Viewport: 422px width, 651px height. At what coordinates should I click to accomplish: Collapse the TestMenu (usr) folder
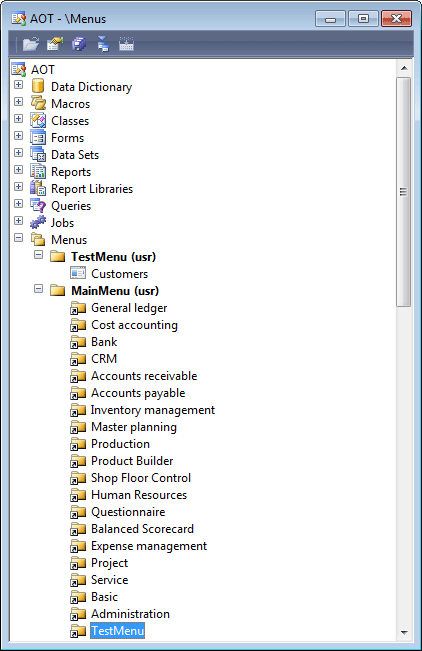click(39, 255)
